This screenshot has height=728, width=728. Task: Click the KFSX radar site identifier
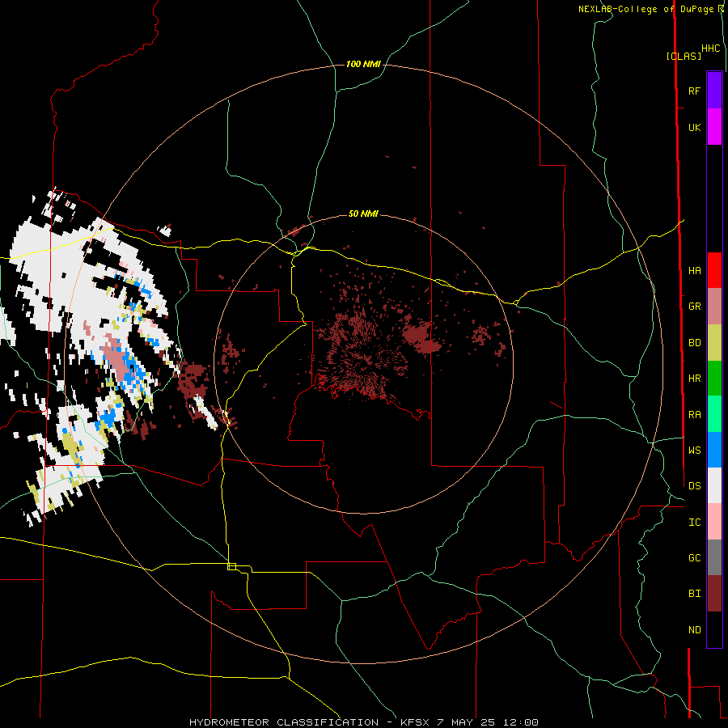pos(415,722)
